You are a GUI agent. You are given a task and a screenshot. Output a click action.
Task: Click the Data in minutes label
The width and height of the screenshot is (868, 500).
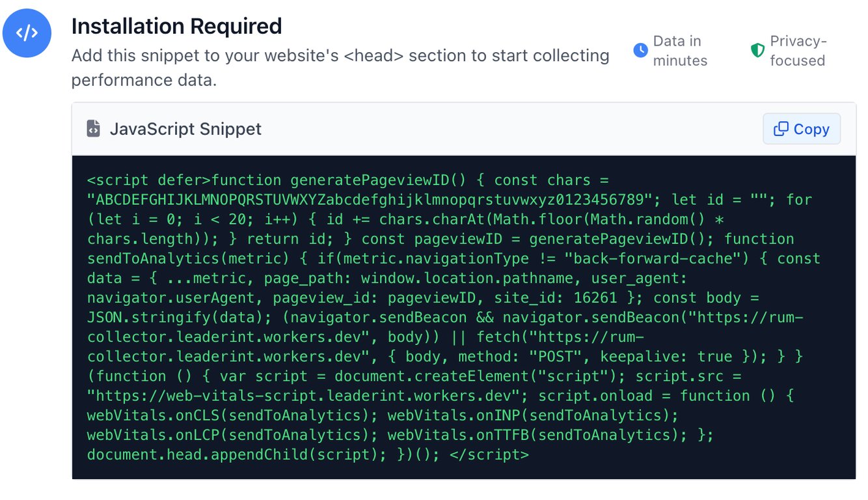[680, 51]
